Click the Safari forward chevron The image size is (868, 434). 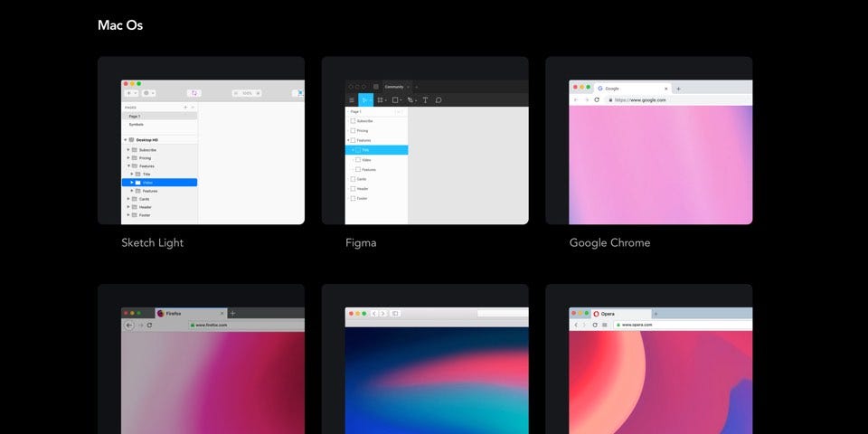coord(382,314)
